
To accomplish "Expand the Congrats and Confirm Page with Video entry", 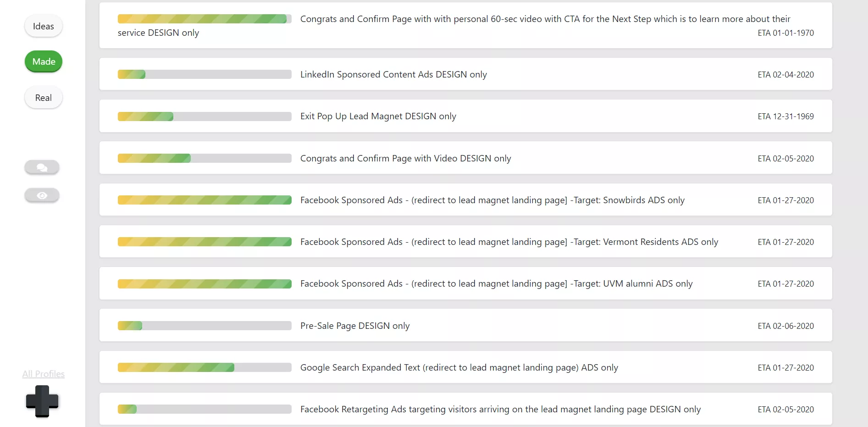I will (x=405, y=158).
